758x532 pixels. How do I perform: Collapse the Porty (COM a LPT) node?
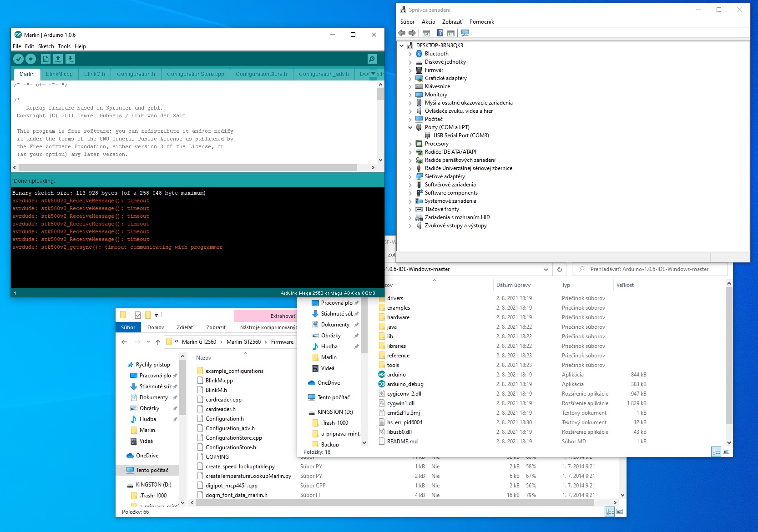410,127
